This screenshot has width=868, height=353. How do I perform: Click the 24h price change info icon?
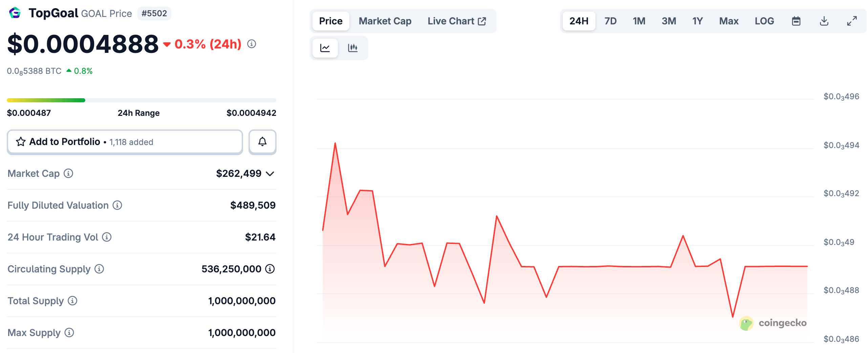(x=252, y=44)
